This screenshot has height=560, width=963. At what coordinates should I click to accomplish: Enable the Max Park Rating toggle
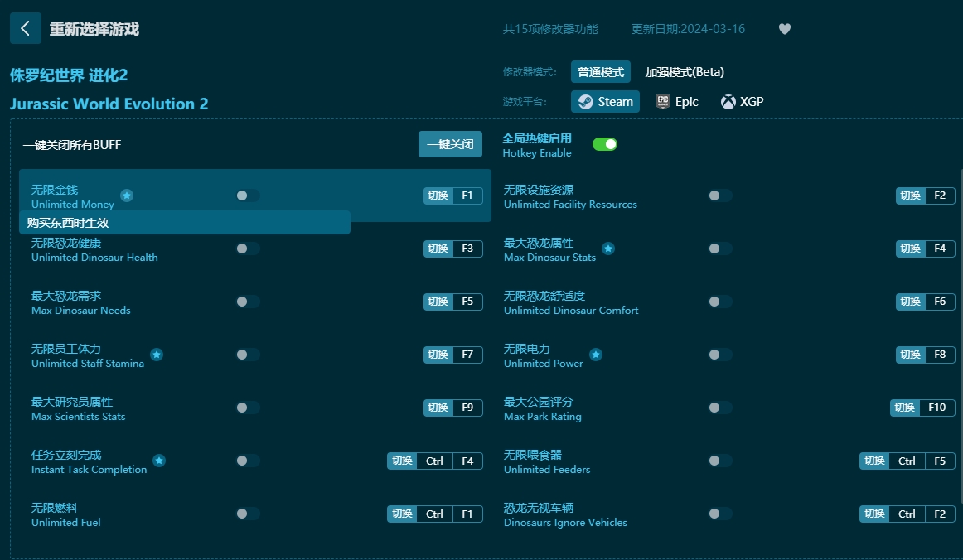719,408
